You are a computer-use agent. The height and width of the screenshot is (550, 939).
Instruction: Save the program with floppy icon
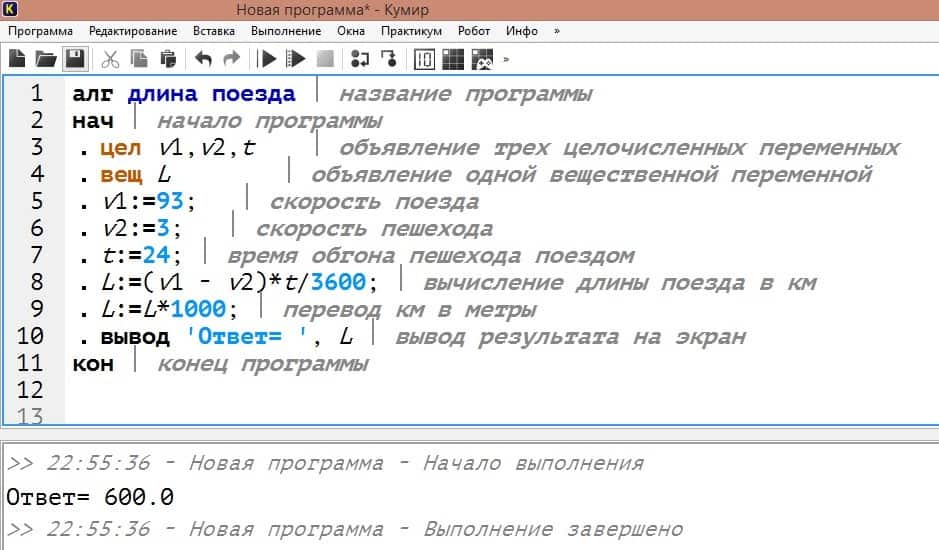pos(75,59)
